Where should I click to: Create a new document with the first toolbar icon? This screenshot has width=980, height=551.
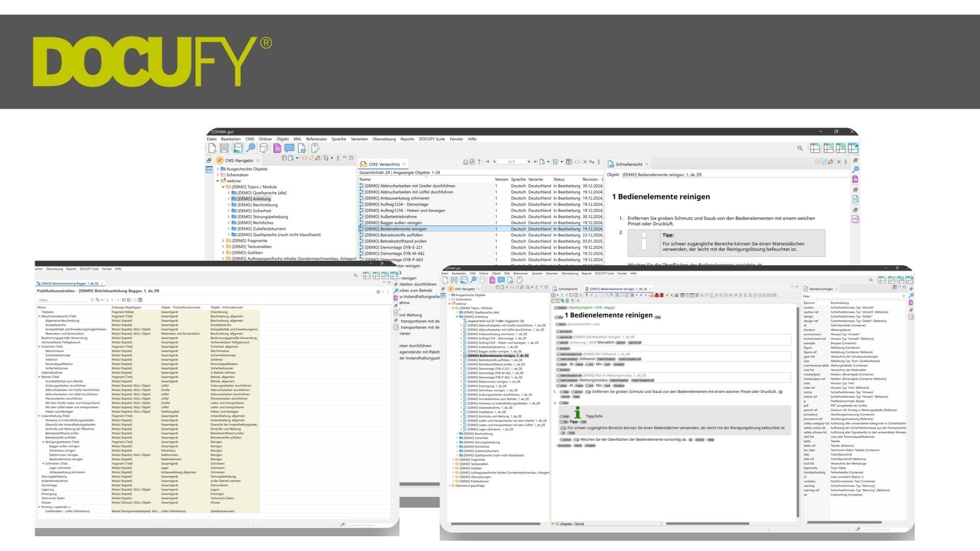click(212, 147)
